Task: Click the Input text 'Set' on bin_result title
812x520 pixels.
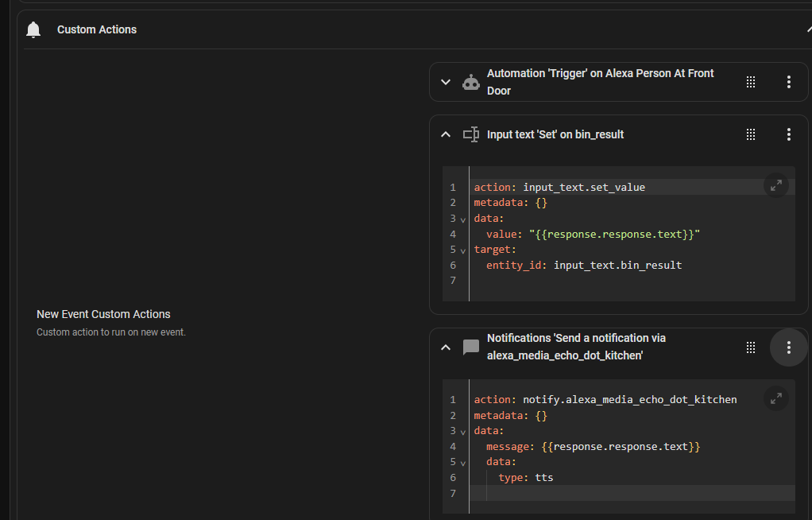Action: [555, 135]
